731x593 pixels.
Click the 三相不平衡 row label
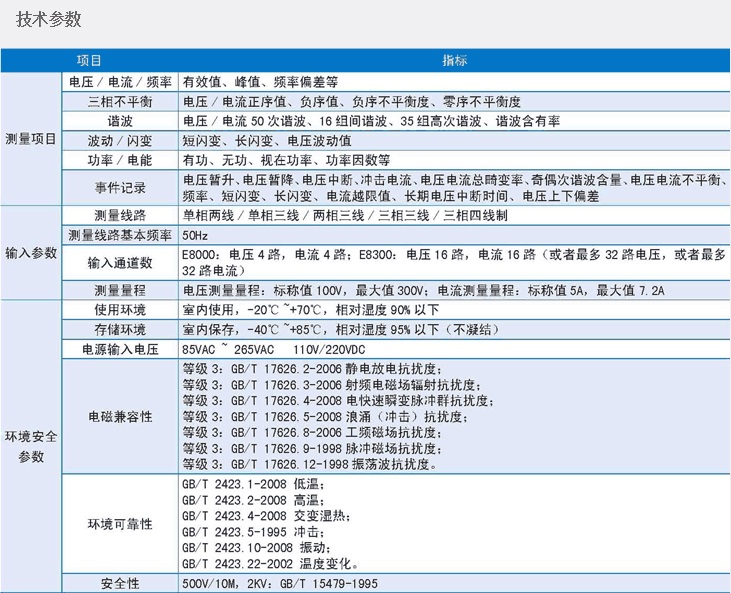pyautogui.click(x=119, y=101)
